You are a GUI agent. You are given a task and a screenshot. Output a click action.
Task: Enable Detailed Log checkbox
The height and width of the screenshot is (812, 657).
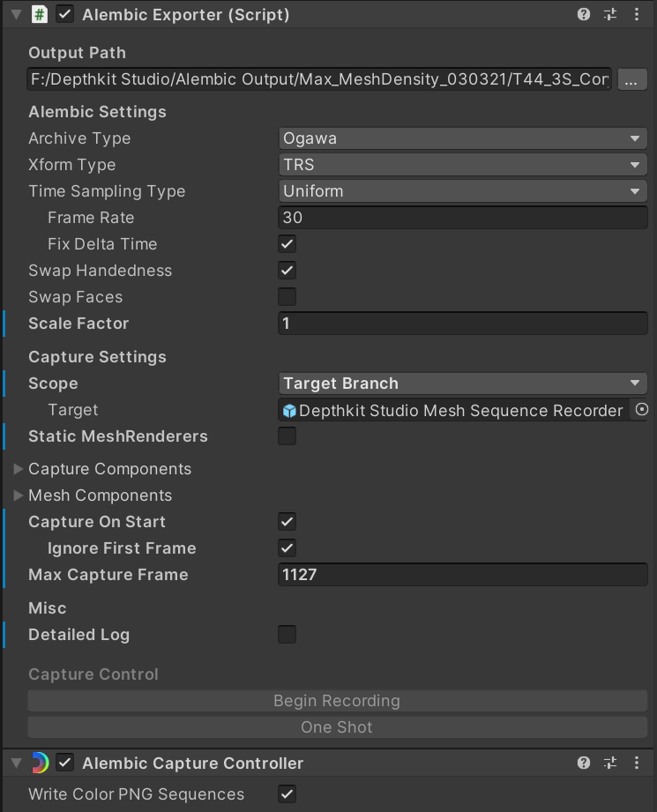pos(287,635)
